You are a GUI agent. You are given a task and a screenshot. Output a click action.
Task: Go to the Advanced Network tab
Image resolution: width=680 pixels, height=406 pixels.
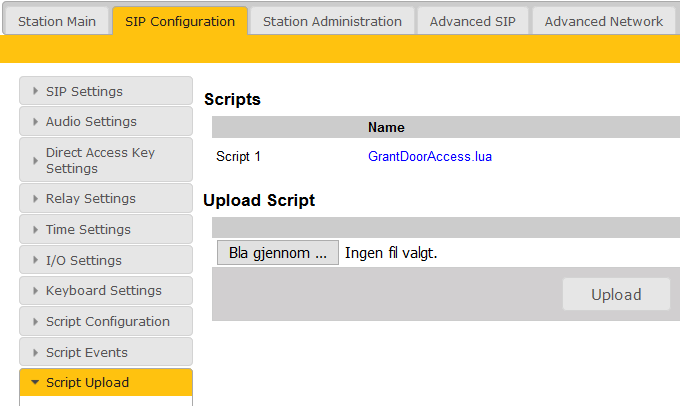[x=603, y=21]
